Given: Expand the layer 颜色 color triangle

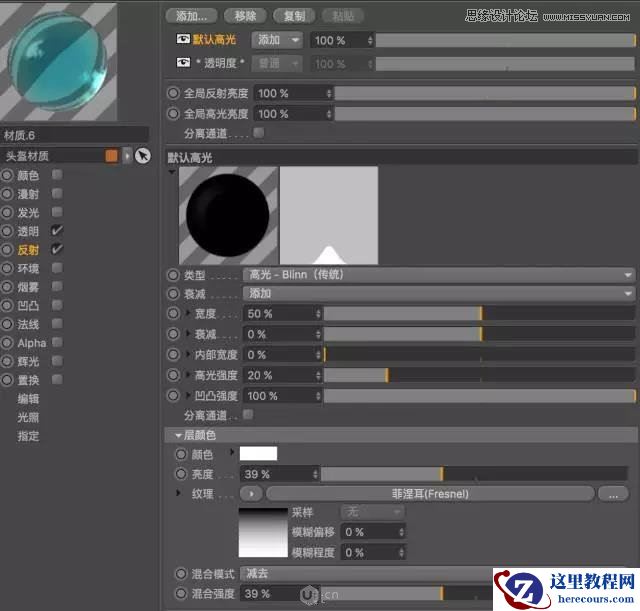Looking at the screenshot, I should pyautogui.click(x=232, y=452).
